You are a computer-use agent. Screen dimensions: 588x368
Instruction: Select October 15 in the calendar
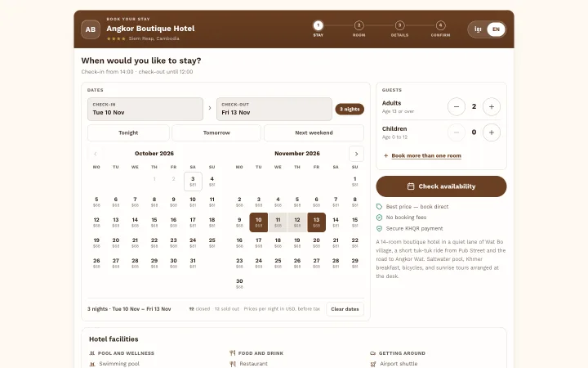[154, 222]
